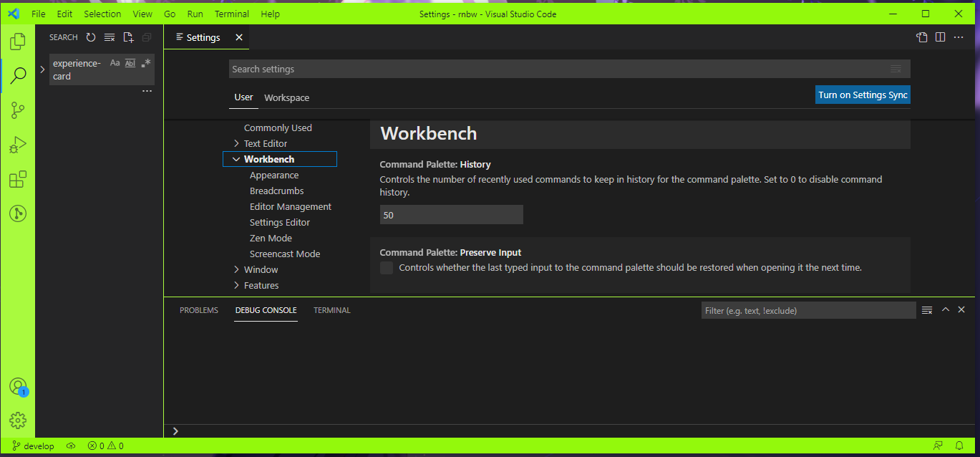980x457 pixels.
Task: Toggle regular expression search
Action: click(x=145, y=62)
